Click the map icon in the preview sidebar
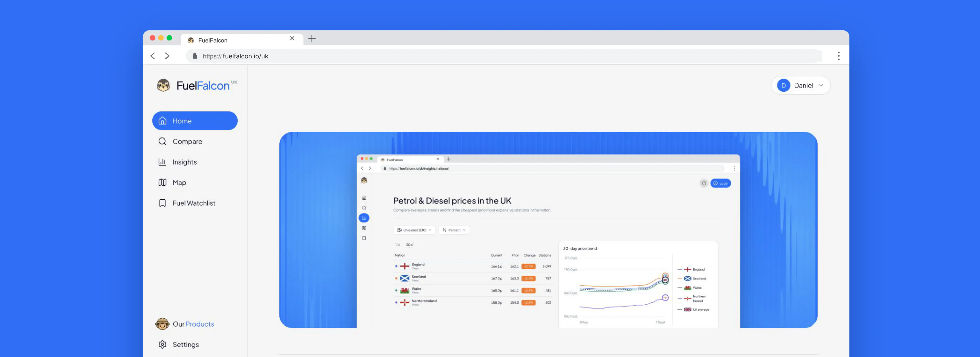Image resolution: width=980 pixels, height=357 pixels. click(x=364, y=228)
